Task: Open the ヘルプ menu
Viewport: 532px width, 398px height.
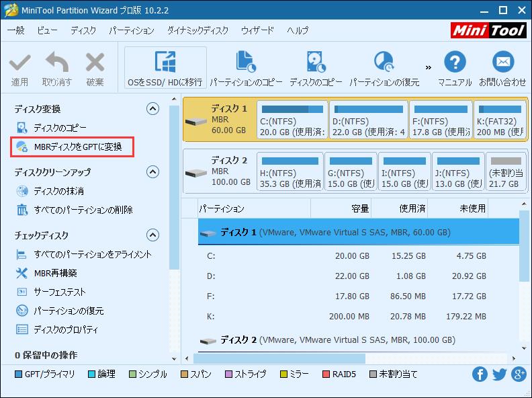Action: (298, 30)
